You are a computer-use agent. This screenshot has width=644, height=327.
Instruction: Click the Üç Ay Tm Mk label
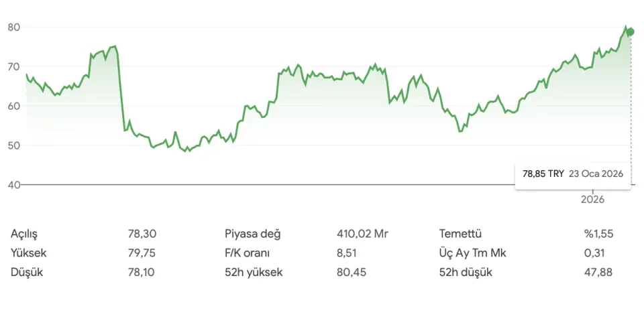click(x=474, y=253)
